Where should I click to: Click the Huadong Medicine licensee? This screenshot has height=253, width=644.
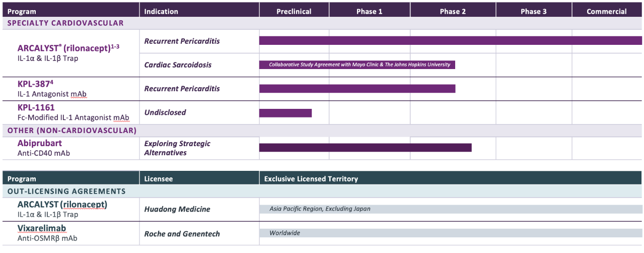point(177,209)
